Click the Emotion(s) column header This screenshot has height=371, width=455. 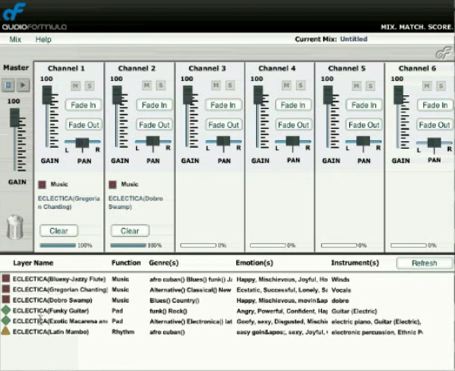pyautogui.click(x=254, y=263)
